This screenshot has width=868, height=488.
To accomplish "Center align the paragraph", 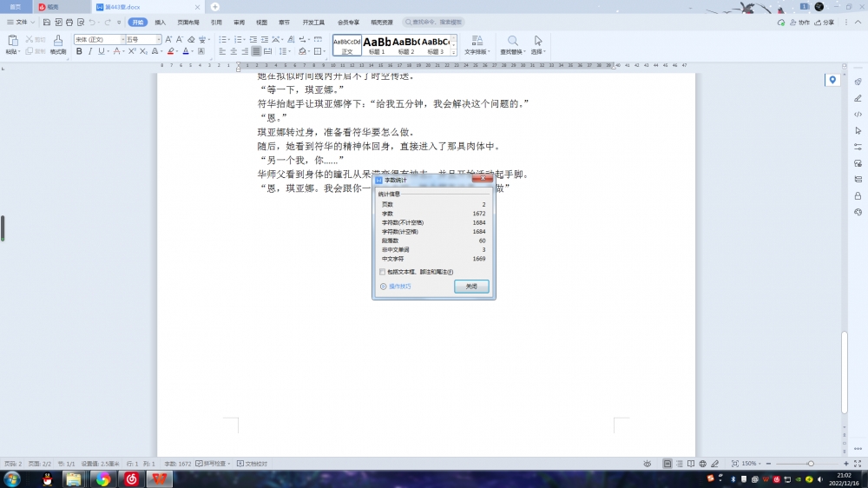I will [233, 51].
